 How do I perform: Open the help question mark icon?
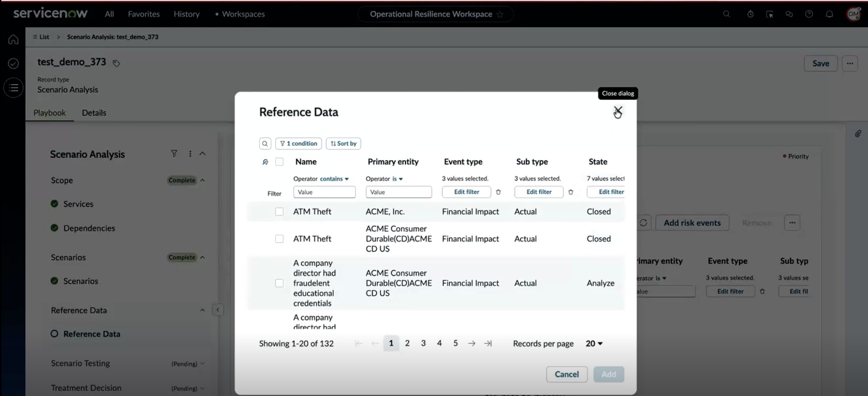point(809,14)
